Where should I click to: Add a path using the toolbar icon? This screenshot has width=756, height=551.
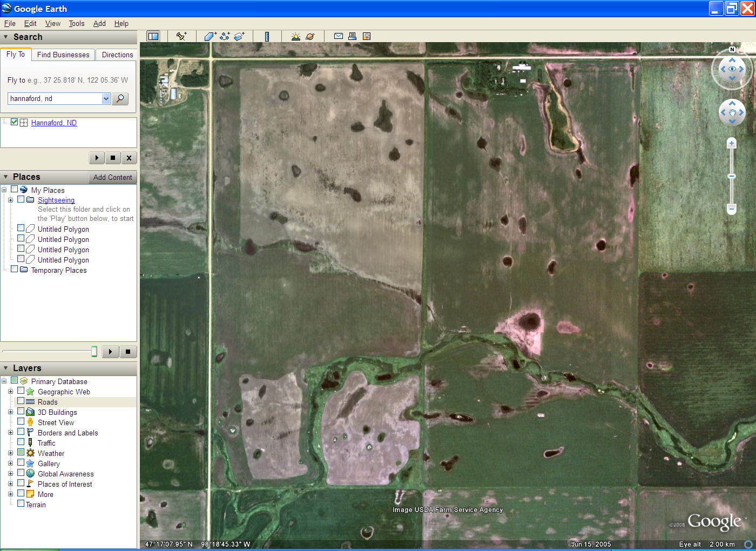point(225,36)
